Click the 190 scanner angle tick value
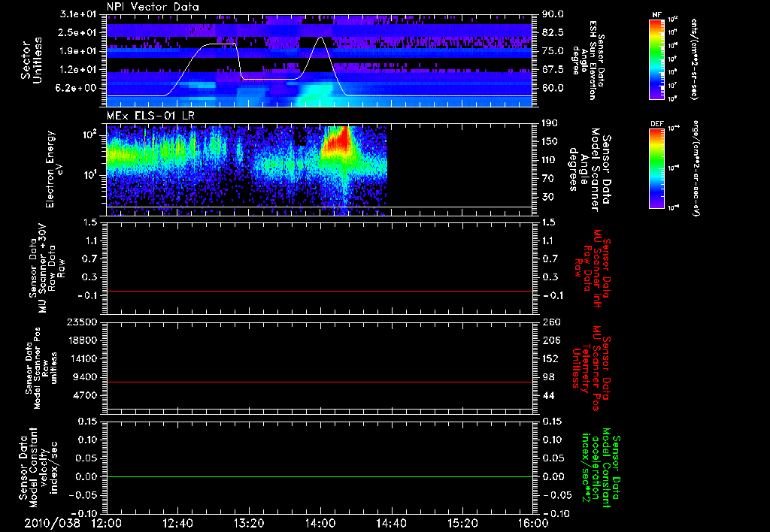 pyautogui.click(x=550, y=123)
